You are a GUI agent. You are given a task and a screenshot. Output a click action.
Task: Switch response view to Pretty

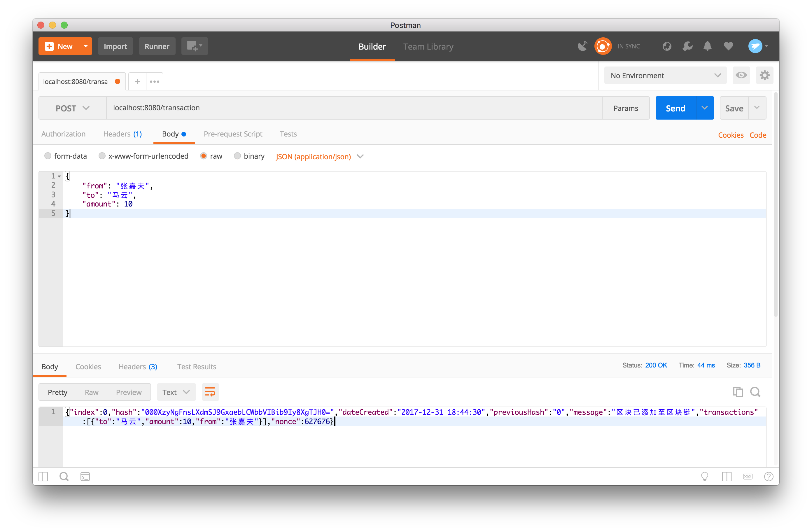point(58,392)
